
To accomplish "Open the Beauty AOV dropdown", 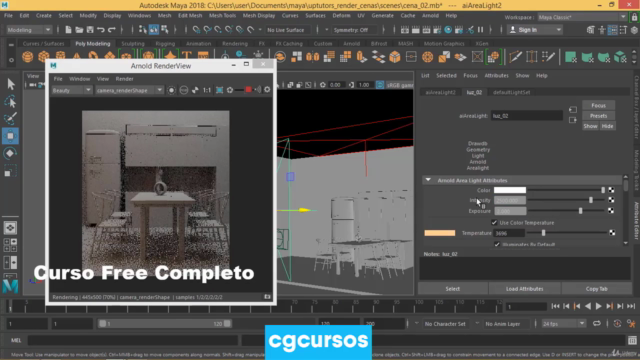I will click(x=71, y=90).
